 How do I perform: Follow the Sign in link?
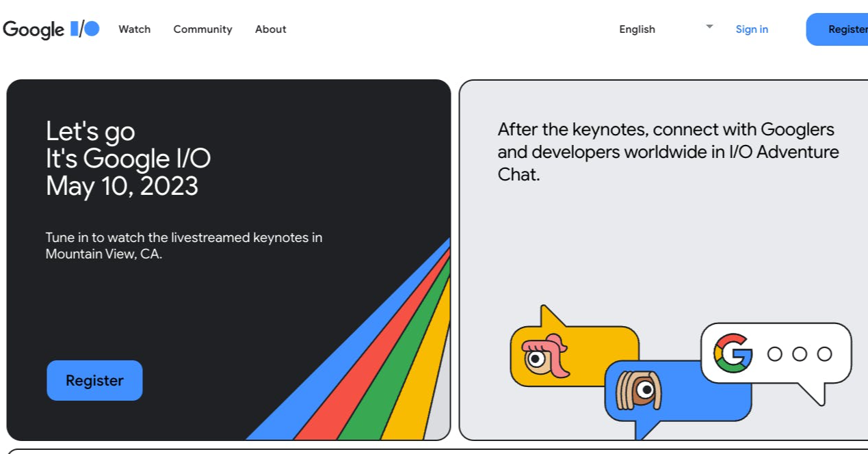point(752,29)
